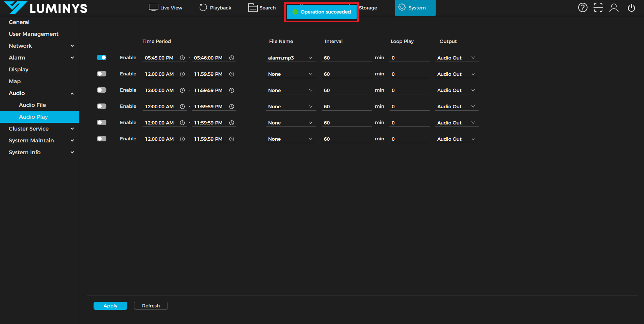
Task: Enable the last row schedule toggle
Action: click(102, 139)
